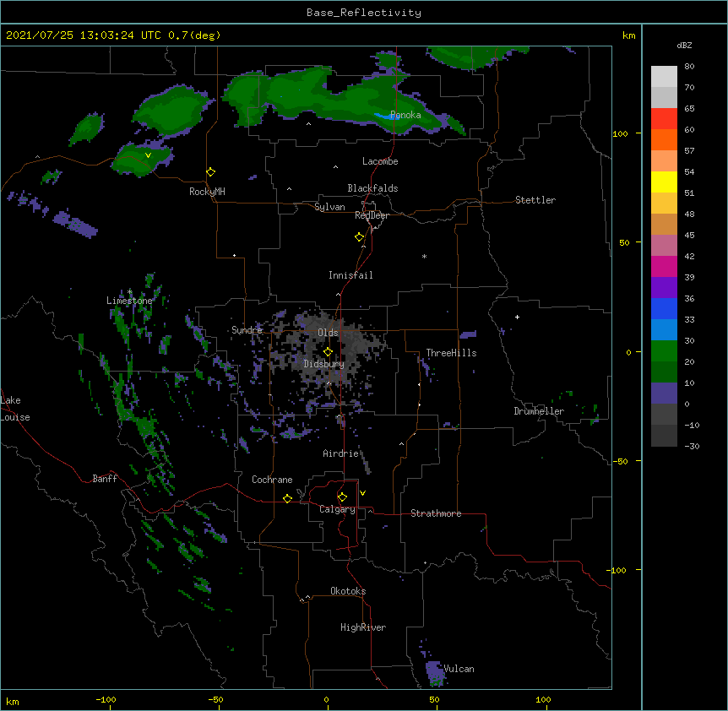Select the Didsbury label
The height and width of the screenshot is (711, 728).
coord(324,364)
